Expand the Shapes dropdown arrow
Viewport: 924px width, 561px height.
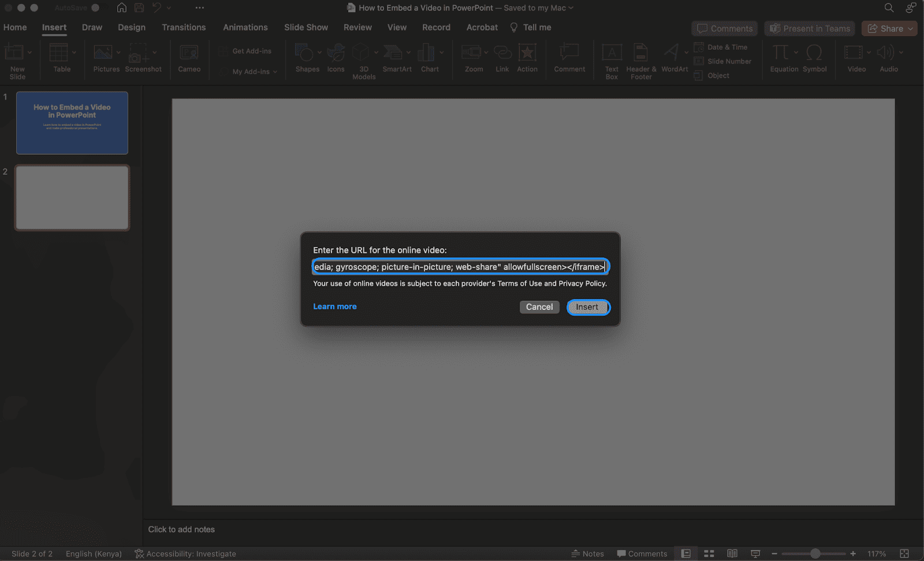319,53
